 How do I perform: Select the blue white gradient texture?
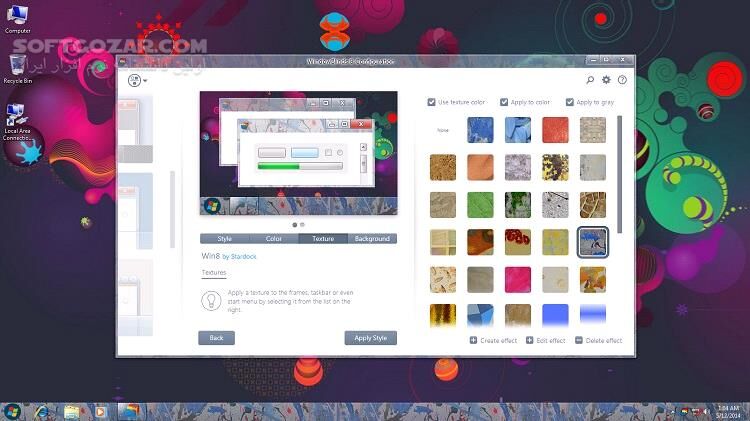coord(593,316)
